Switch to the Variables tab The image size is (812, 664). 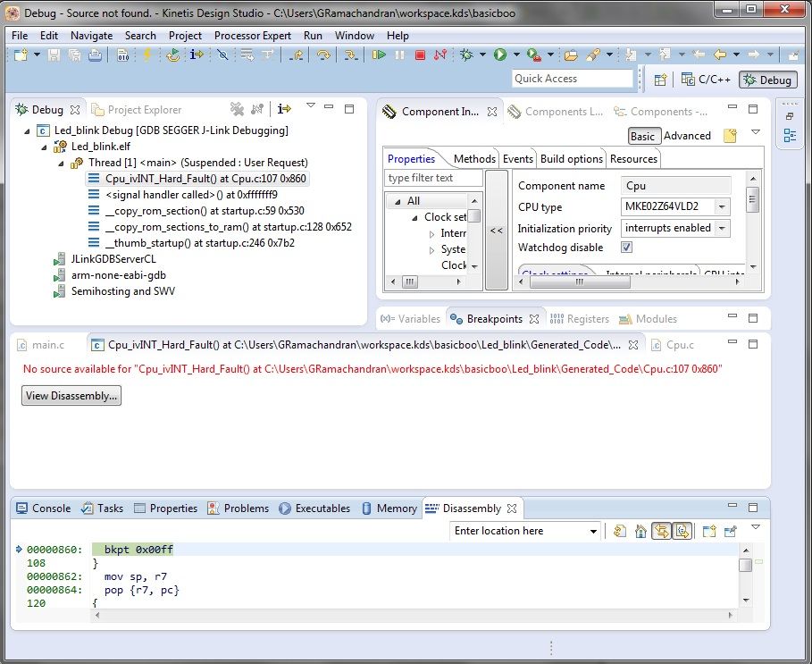click(410, 319)
